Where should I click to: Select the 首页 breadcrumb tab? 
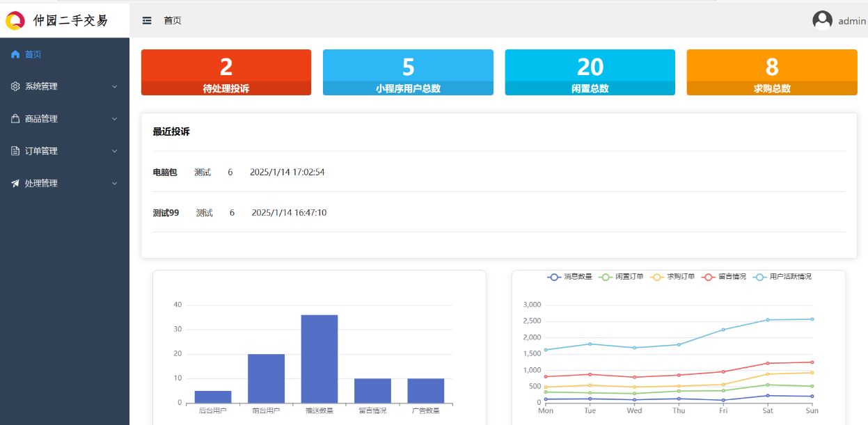[x=173, y=21]
